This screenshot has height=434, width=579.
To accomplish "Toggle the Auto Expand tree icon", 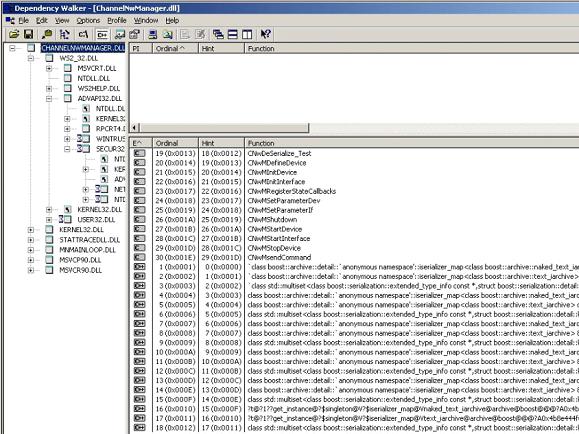I will tap(65, 34).
